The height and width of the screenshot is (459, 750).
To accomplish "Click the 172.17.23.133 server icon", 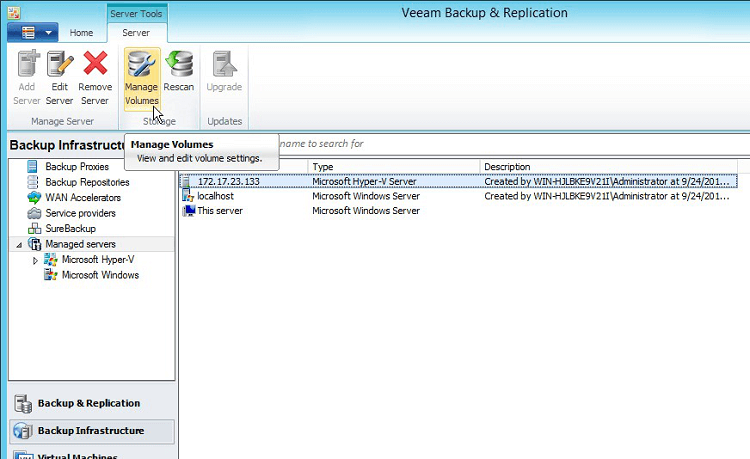I will click(188, 182).
